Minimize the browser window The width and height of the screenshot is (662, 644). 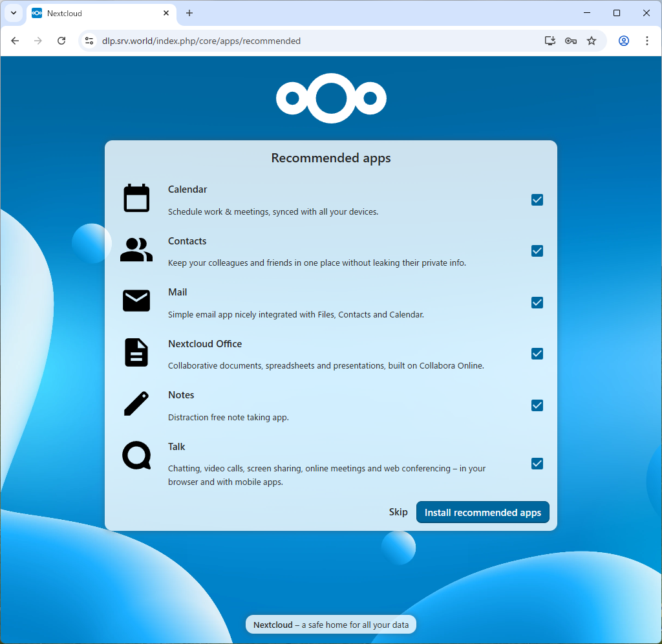(x=587, y=13)
